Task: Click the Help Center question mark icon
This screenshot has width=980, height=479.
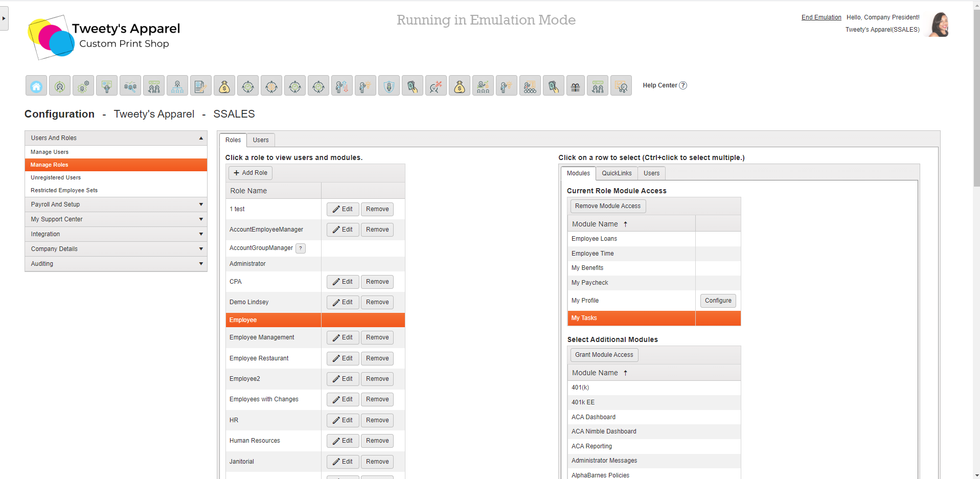Action: click(683, 85)
